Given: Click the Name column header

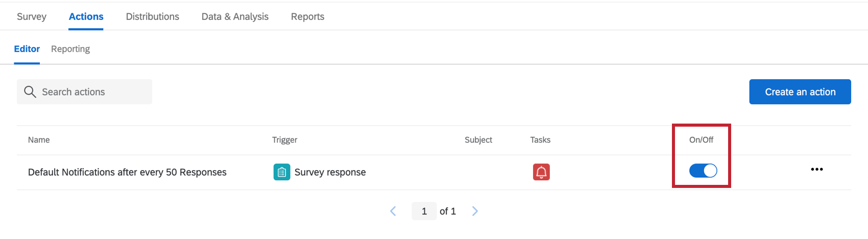Looking at the screenshot, I should coord(39,140).
